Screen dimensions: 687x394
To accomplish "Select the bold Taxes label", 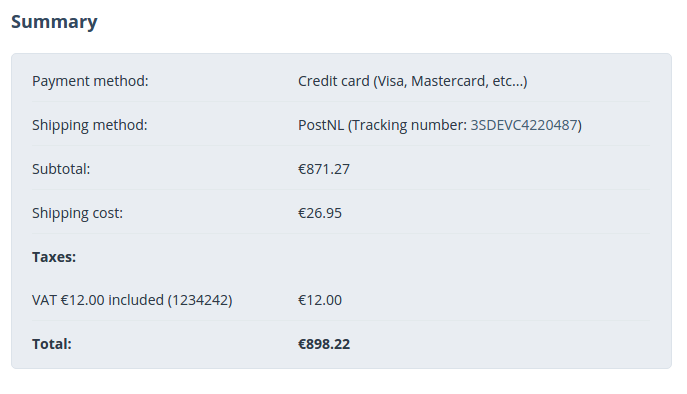I will pos(54,257).
